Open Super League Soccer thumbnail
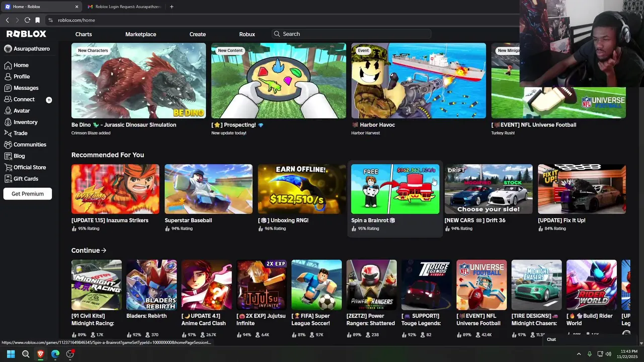The width and height of the screenshot is (644, 362). point(316,285)
